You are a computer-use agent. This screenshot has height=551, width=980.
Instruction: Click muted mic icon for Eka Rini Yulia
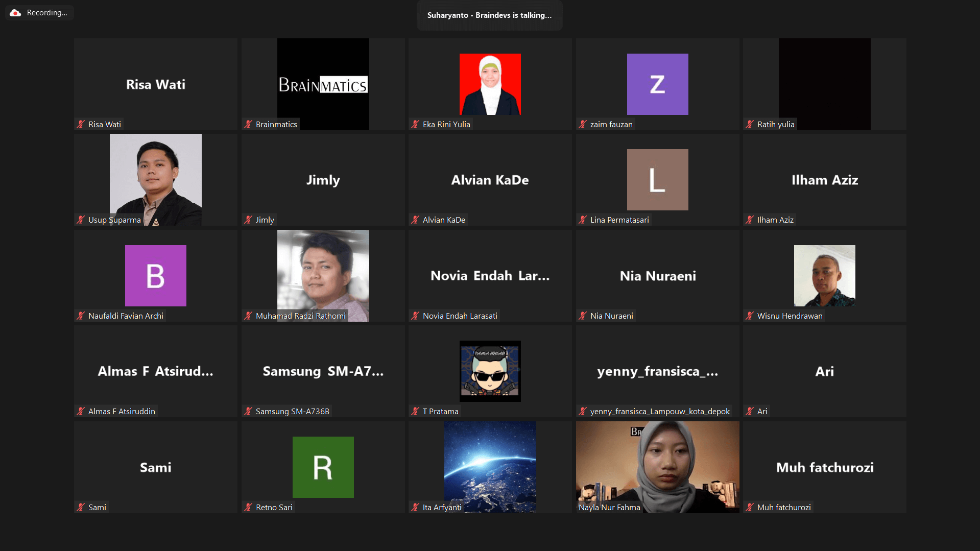coord(415,124)
